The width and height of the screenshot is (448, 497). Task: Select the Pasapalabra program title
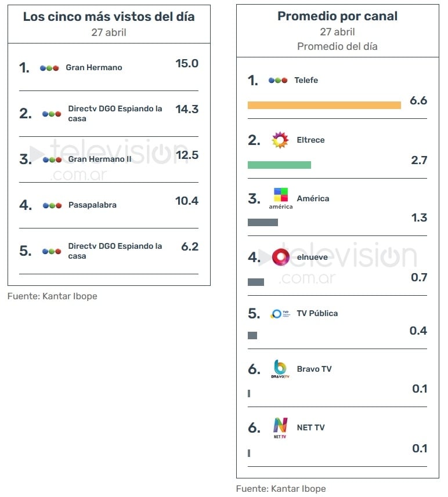point(92,205)
